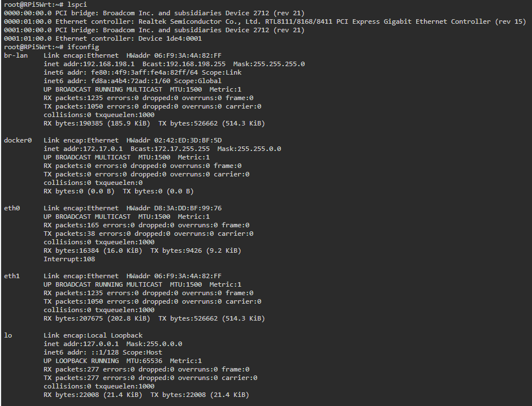Click the MTU:65536 value for loopback
Image resolution: width=532 pixels, height=406 pixels.
(x=144, y=361)
